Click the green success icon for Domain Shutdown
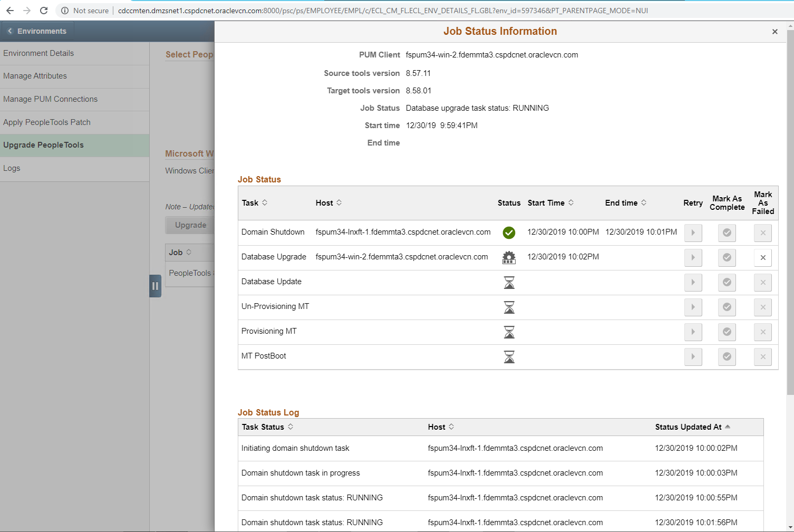This screenshot has width=794, height=532. [x=508, y=233]
